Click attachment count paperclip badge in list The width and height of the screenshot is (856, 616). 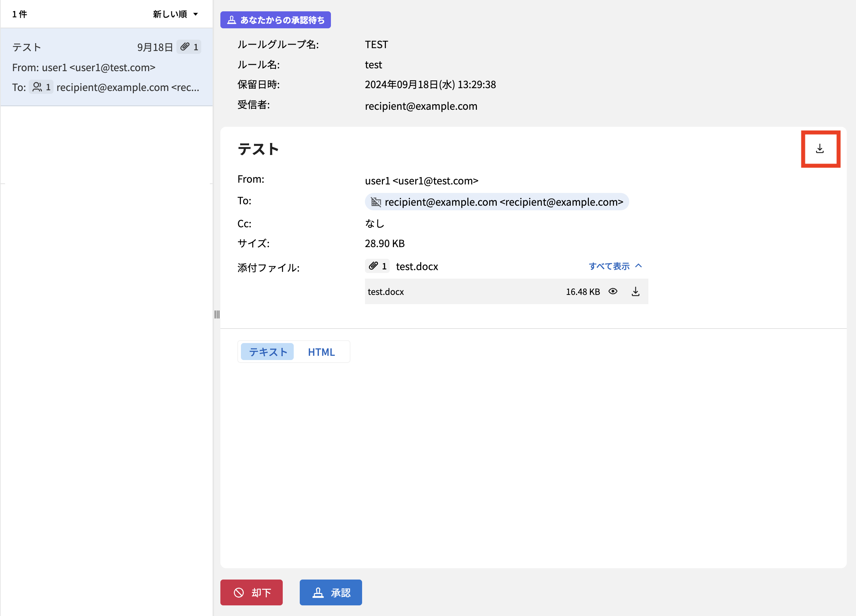point(189,47)
